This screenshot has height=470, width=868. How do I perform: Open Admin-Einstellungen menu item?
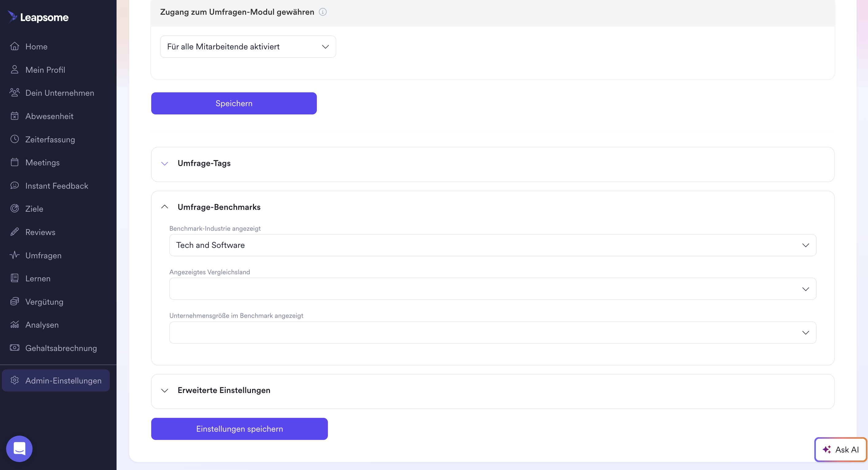56,380
